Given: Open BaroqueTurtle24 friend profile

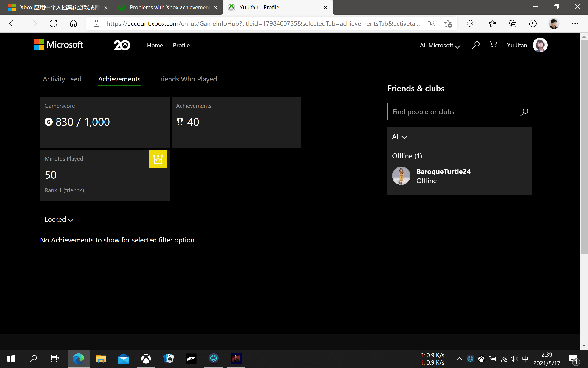Looking at the screenshot, I should tap(444, 171).
